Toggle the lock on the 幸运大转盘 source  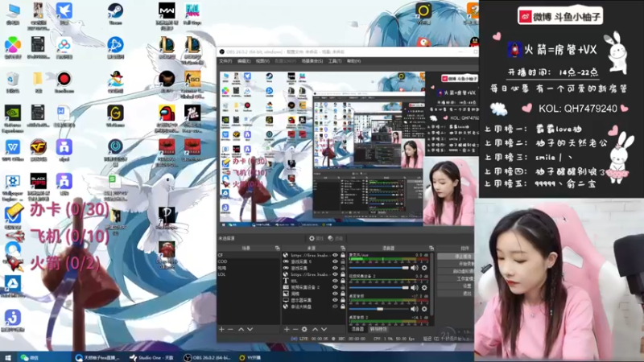point(343,306)
